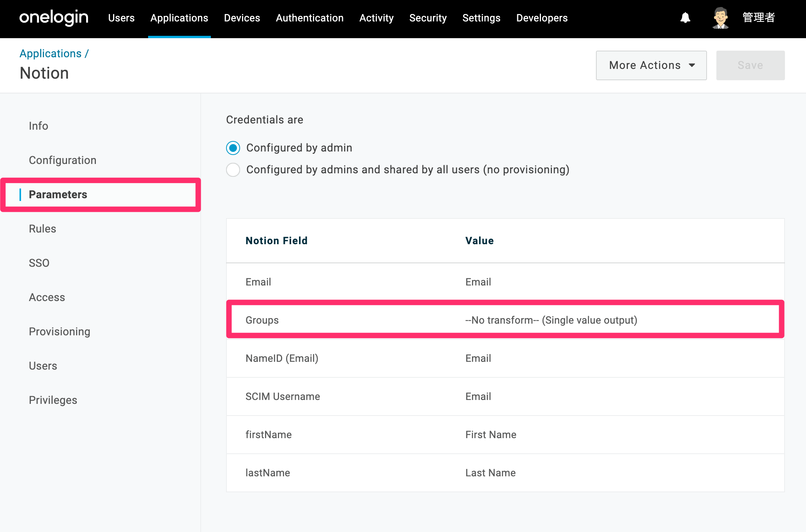Go back via Applications breadcrumb link
This screenshot has width=806, height=532.
[51, 53]
